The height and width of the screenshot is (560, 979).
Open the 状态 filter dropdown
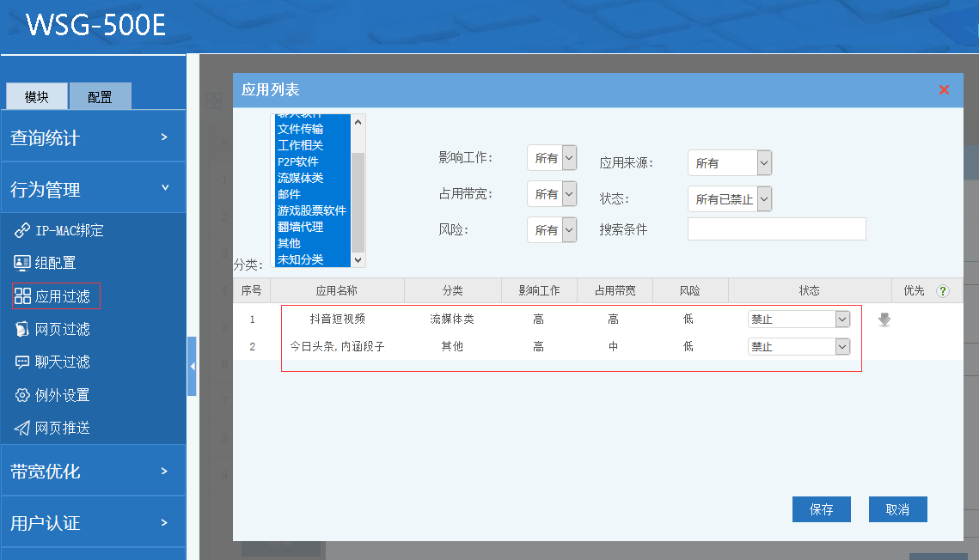pos(729,199)
